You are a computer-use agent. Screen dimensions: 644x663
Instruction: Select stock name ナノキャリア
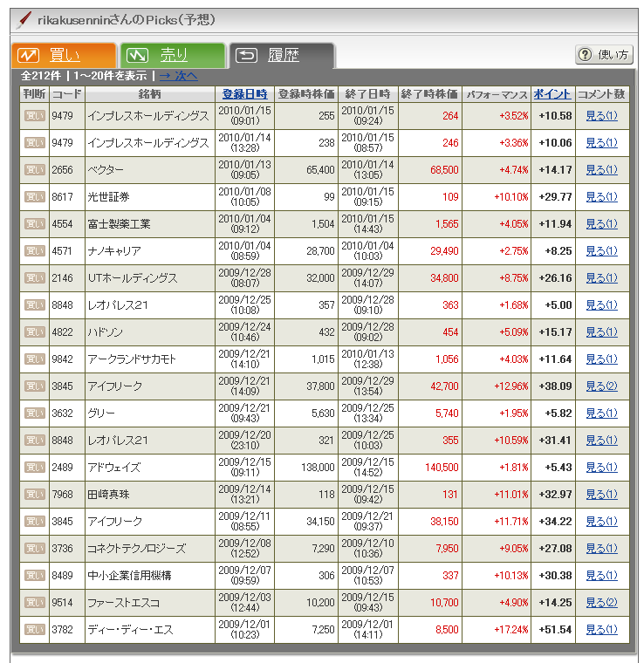114,251
